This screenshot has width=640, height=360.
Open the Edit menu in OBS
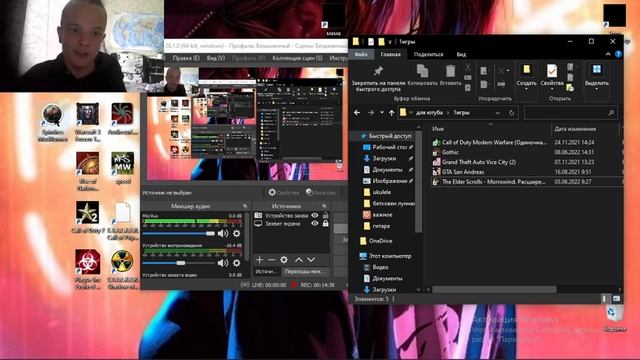click(x=186, y=58)
